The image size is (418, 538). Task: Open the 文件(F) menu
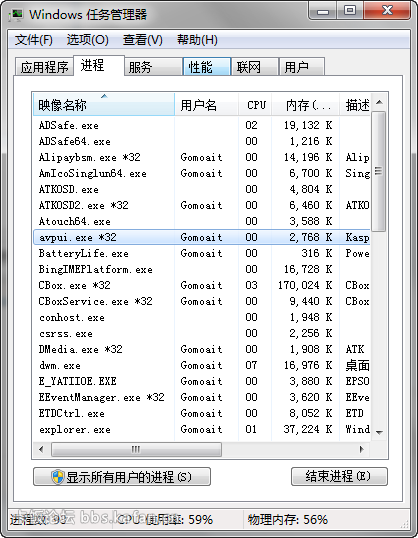coord(34,40)
